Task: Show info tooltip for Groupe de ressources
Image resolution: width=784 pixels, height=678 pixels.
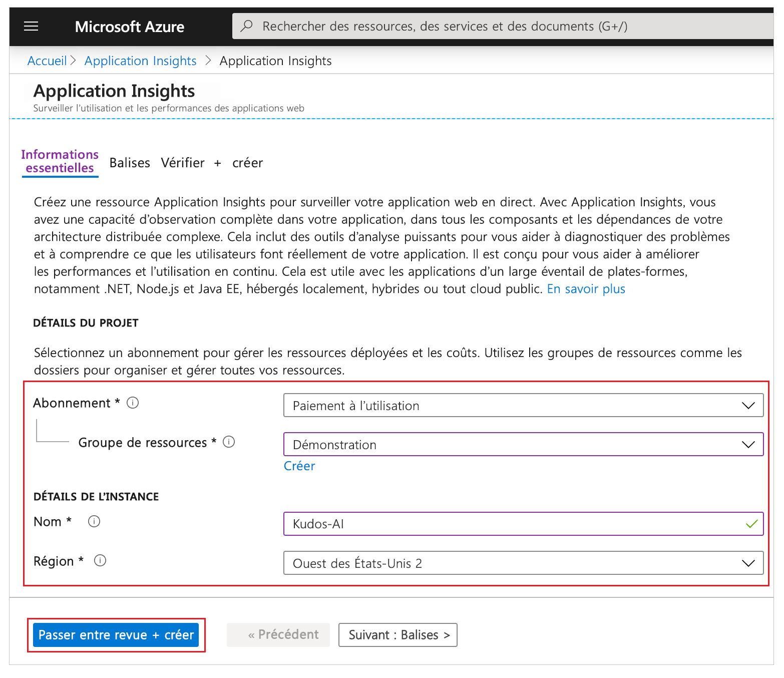Action: tap(229, 442)
